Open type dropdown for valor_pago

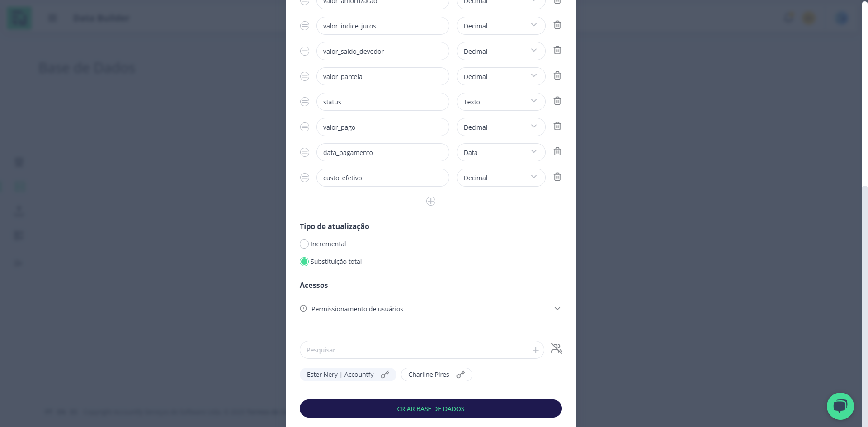point(501,127)
